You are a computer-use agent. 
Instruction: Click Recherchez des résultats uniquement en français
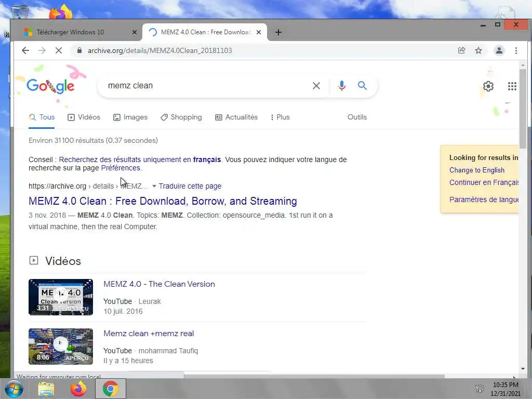[x=140, y=159]
